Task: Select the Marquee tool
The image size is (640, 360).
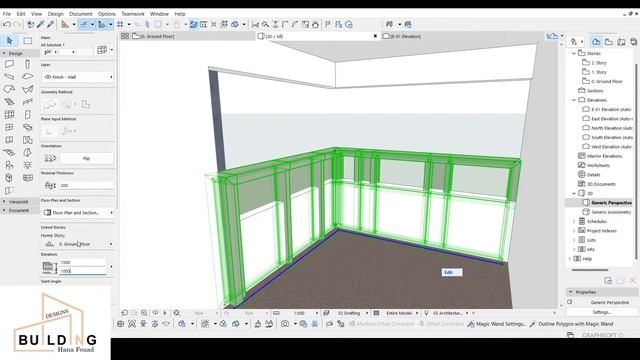Action: point(28,40)
